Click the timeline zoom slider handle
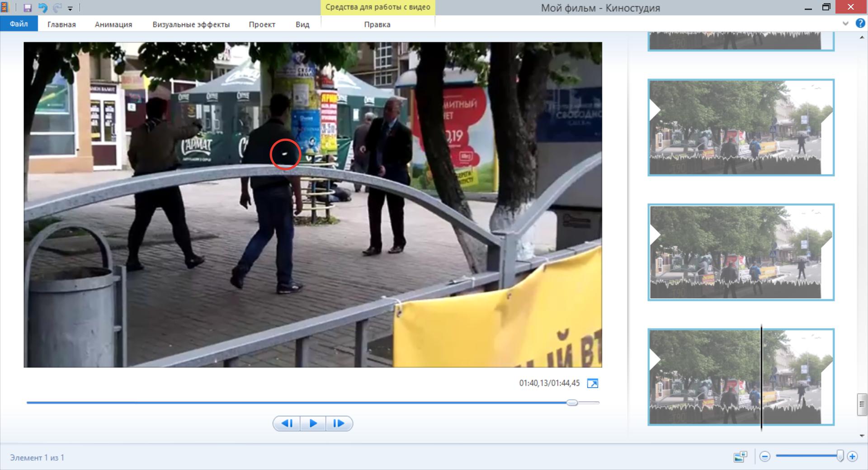The image size is (868, 470). [x=840, y=456]
